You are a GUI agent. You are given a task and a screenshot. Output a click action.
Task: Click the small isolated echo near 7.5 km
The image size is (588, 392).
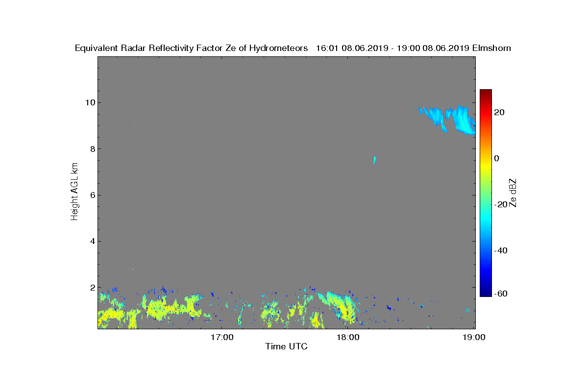pyautogui.click(x=374, y=160)
